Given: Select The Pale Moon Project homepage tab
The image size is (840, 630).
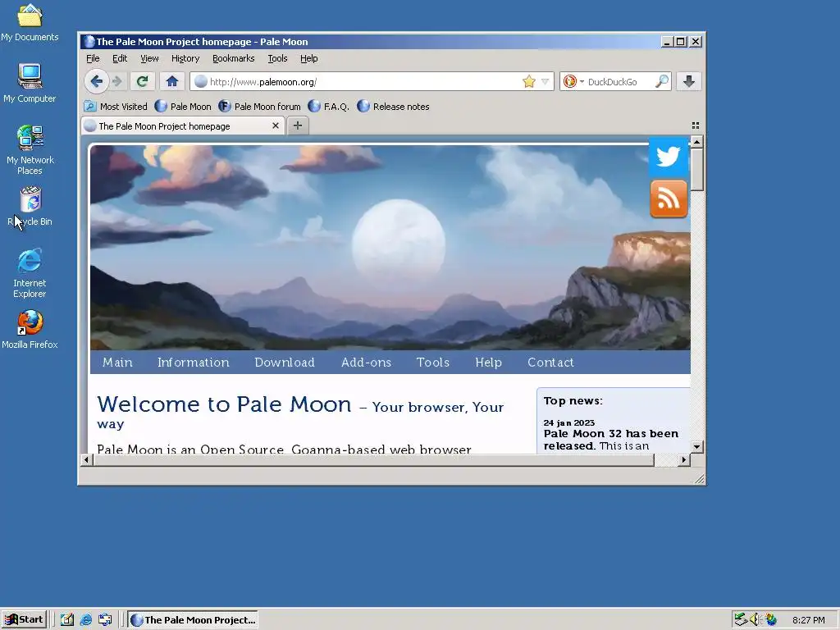Looking at the screenshot, I should pos(182,126).
